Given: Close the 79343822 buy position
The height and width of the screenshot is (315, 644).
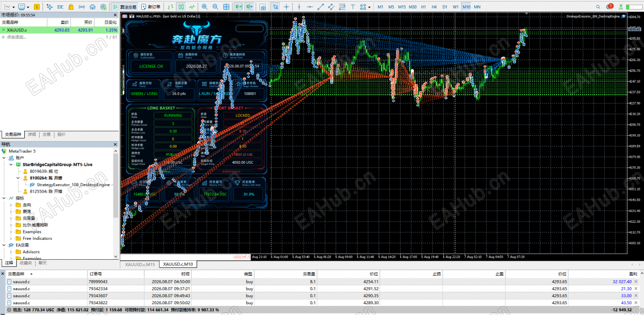Looking at the screenshot, I should pyautogui.click(x=636, y=303).
